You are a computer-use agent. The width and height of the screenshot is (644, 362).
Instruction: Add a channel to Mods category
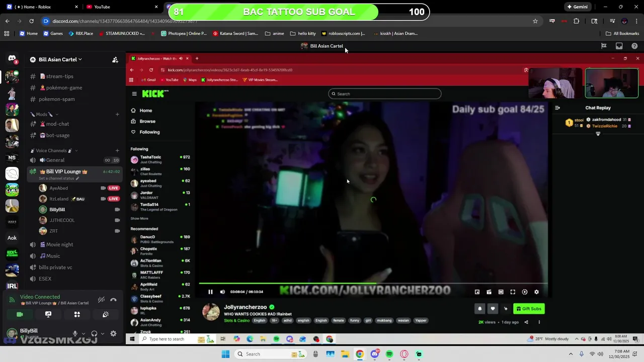[117, 114]
